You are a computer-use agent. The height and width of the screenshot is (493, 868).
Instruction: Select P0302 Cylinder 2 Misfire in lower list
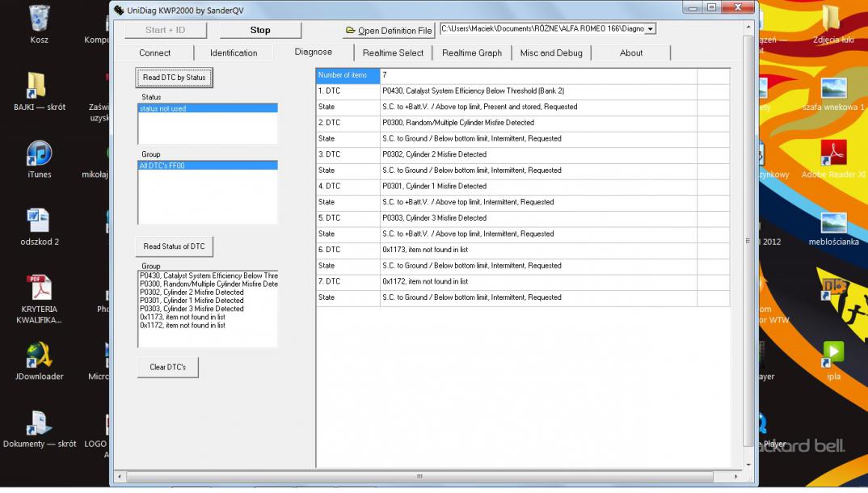click(192, 293)
